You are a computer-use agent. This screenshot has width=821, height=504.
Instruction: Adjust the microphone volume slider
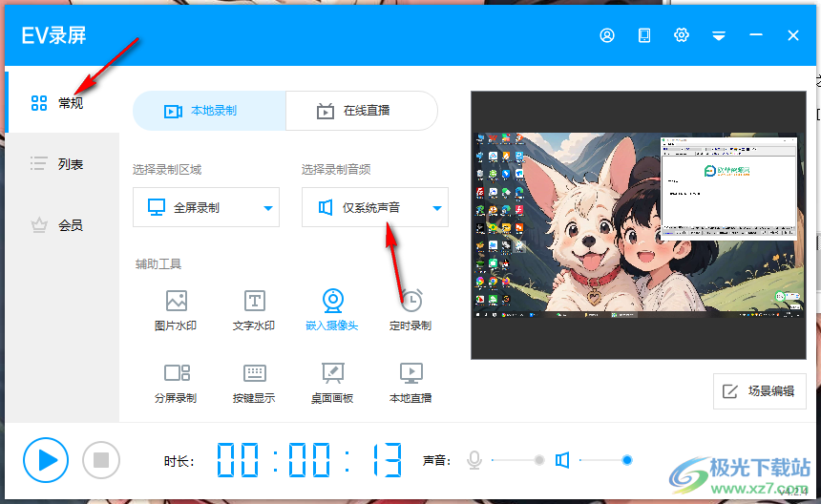(x=517, y=460)
